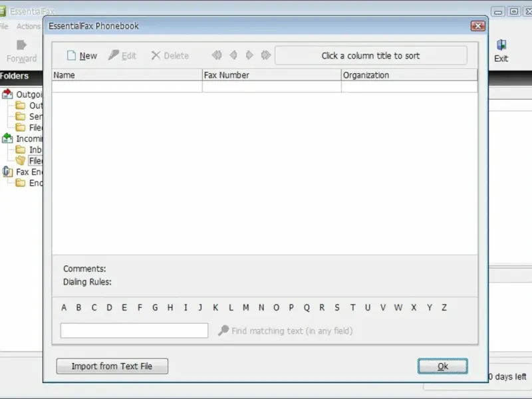This screenshot has height=399, width=532.
Task: Filter entries by letter A
Action: (64, 307)
